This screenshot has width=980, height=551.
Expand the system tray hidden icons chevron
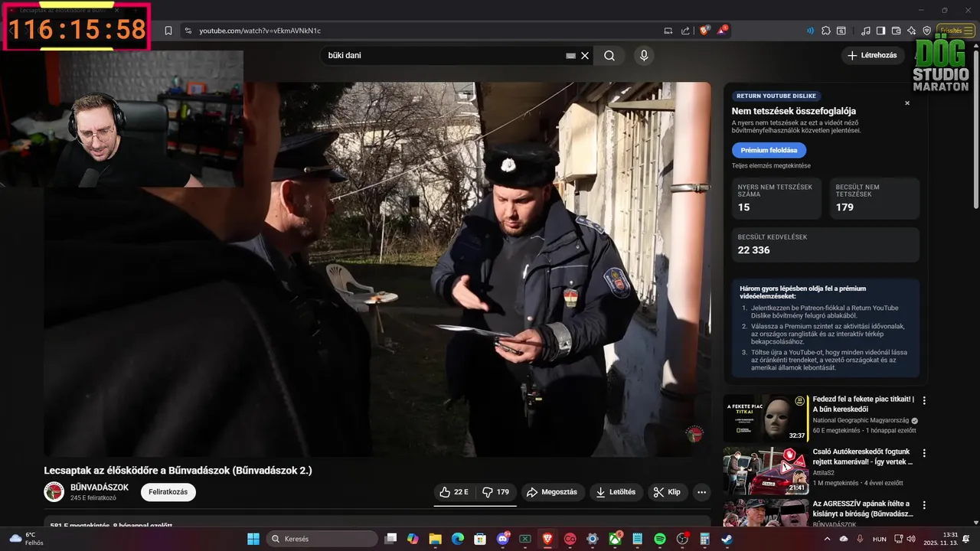pyautogui.click(x=828, y=539)
